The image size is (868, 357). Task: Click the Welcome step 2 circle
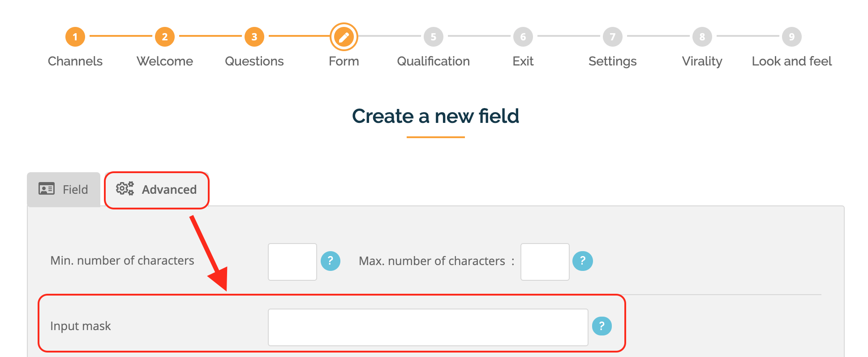pyautogui.click(x=165, y=37)
